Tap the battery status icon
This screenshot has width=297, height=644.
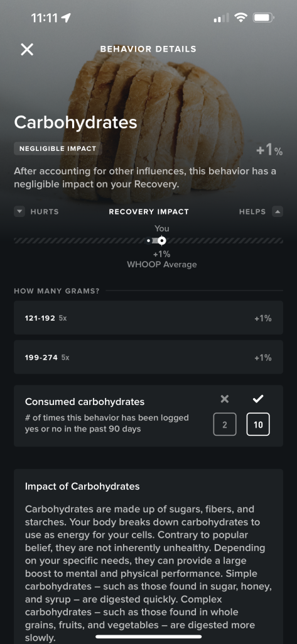[263, 18]
